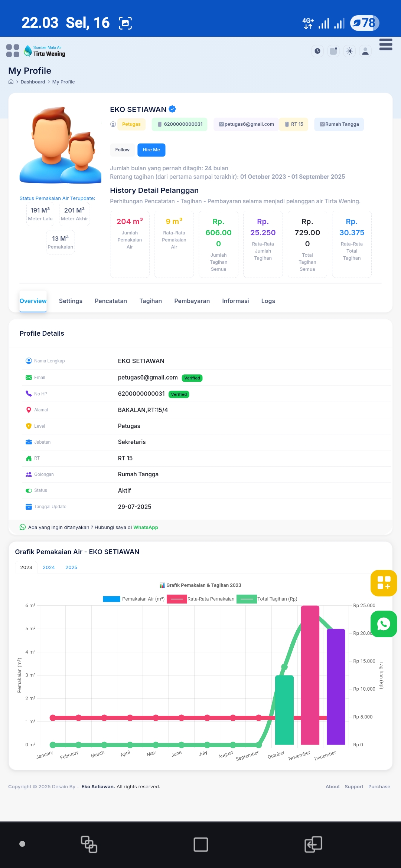The image size is (401, 868).
Task: Click the breadcrumb home icon
Action: (x=11, y=82)
